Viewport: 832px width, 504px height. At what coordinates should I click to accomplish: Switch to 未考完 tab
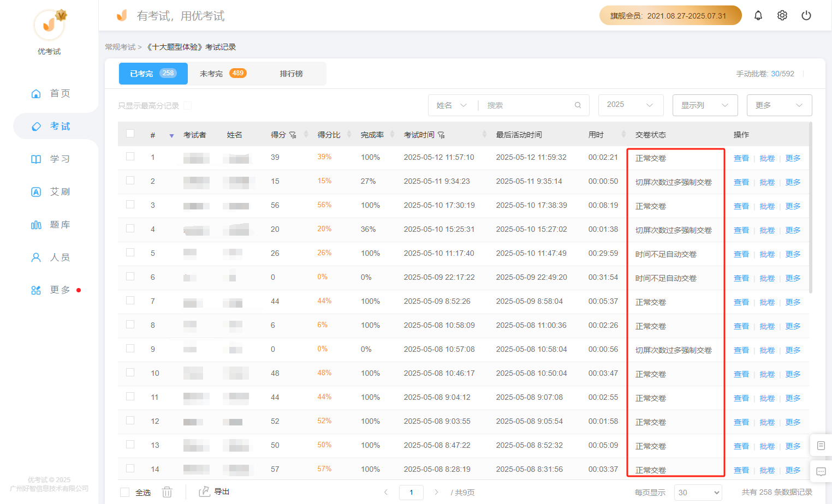[x=223, y=74]
